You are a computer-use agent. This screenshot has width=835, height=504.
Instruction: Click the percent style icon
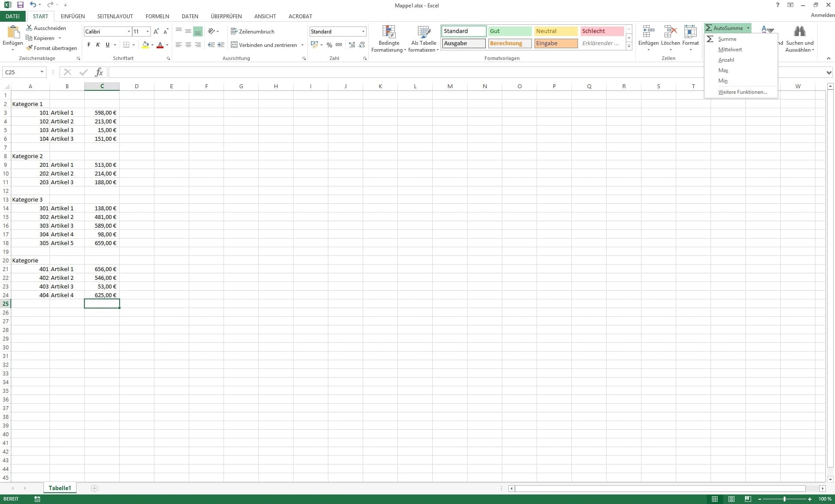pos(329,45)
